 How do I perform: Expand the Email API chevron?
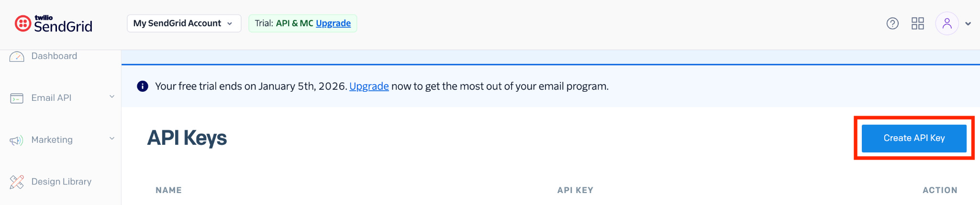(112, 97)
